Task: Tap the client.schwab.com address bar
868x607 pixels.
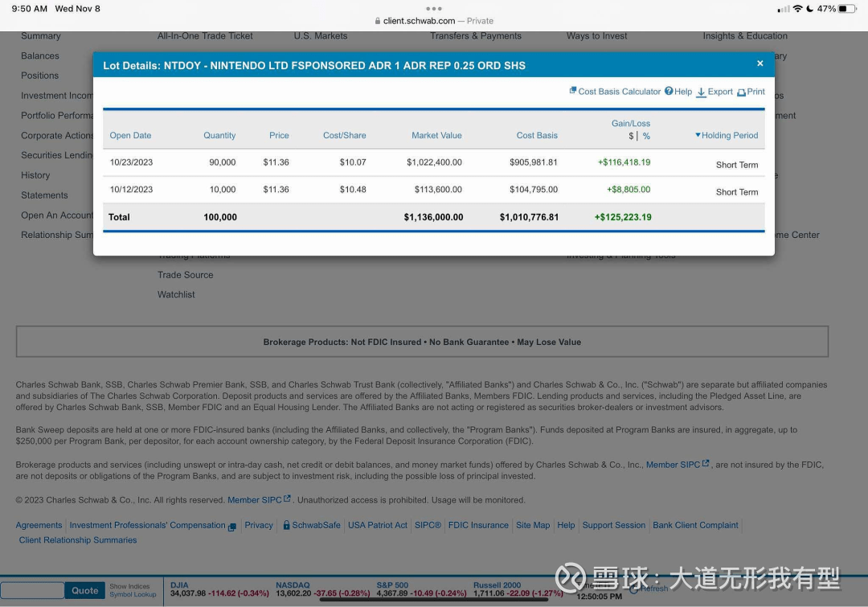Action: (x=434, y=21)
